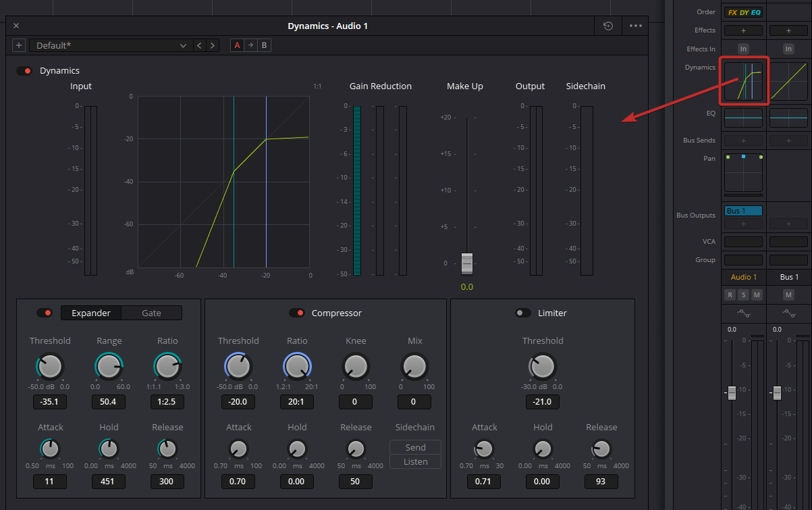Viewport: 812px width, 510px height.
Task: Select the A comparison state
Action: tap(237, 45)
